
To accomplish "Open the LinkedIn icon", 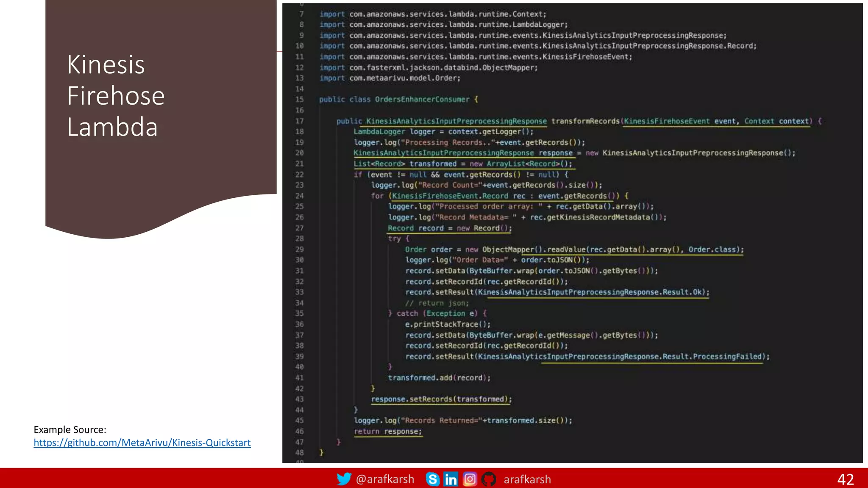I will coord(451,479).
